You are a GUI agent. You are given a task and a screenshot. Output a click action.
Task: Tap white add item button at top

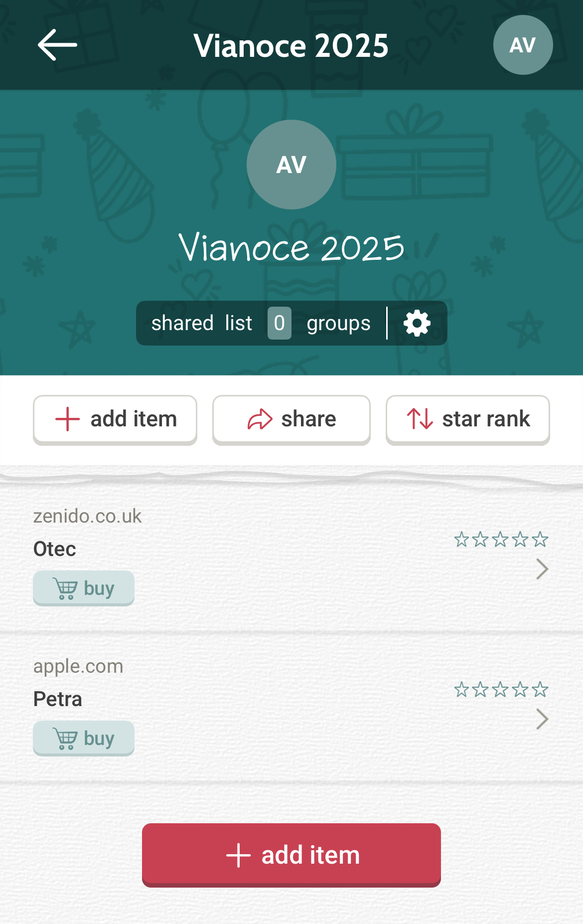coord(115,419)
